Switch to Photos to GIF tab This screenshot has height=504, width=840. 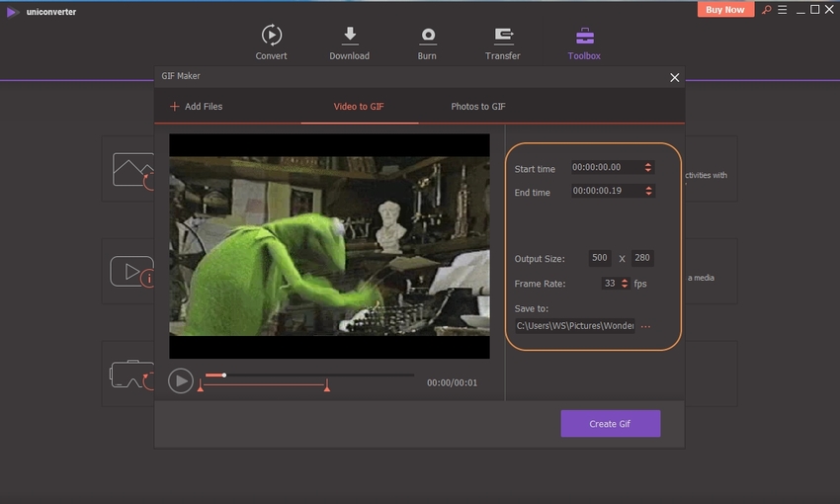[478, 107]
